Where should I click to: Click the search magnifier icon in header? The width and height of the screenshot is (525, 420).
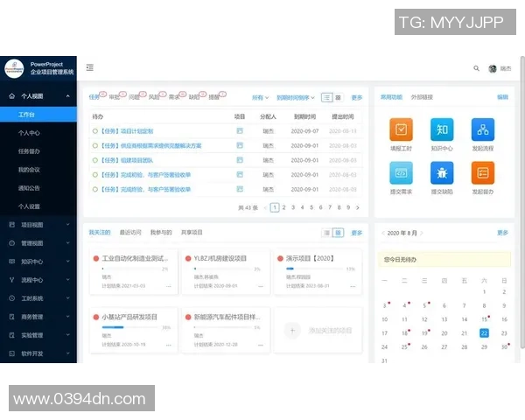tap(477, 68)
